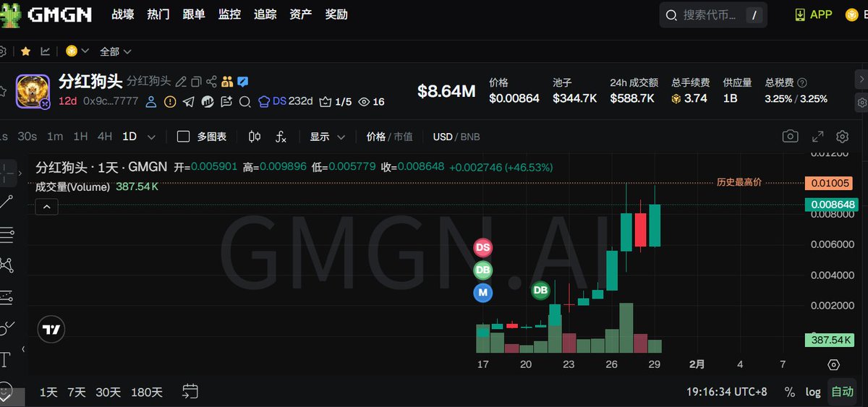Click the DS 232d chef hat badge
The height and width of the screenshot is (407, 868).
click(286, 102)
